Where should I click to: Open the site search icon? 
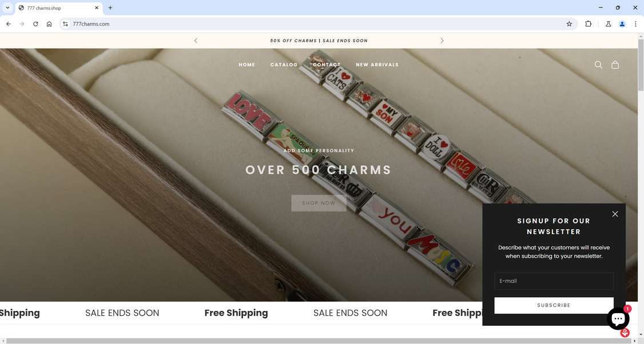click(x=598, y=65)
